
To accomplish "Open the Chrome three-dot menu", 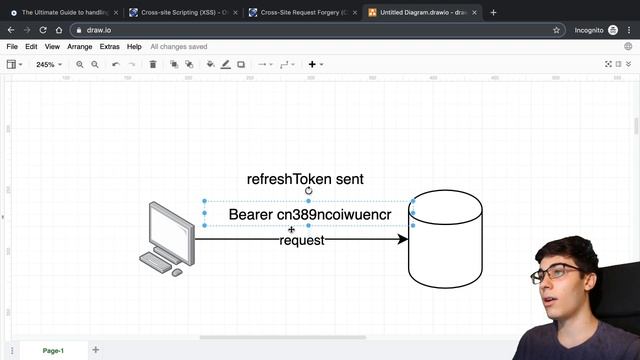I will point(629,30).
